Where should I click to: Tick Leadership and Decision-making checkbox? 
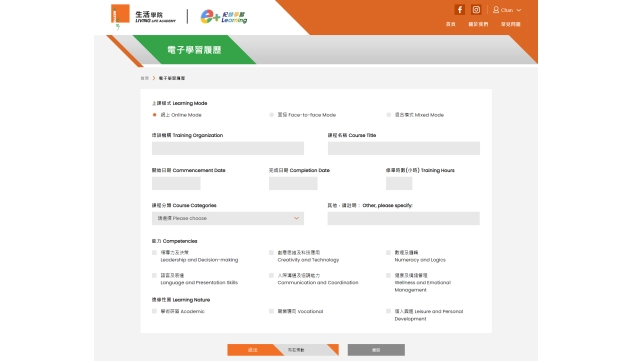coord(154,253)
